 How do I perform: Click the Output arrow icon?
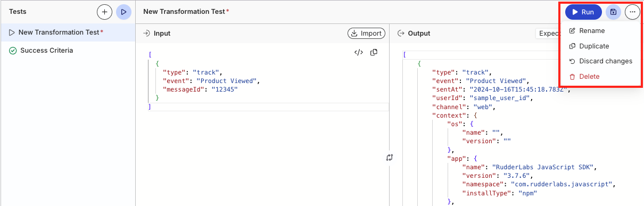pyautogui.click(x=401, y=34)
